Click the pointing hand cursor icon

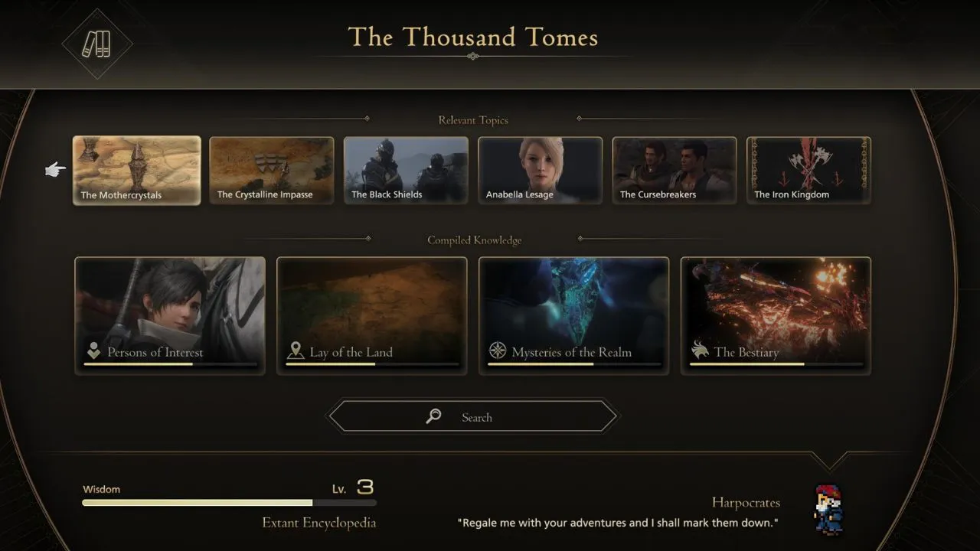pyautogui.click(x=55, y=170)
